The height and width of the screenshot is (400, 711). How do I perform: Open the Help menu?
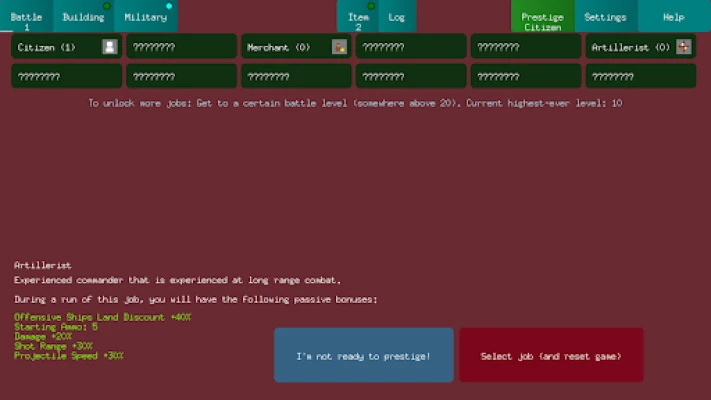pyautogui.click(x=673, y=17)
